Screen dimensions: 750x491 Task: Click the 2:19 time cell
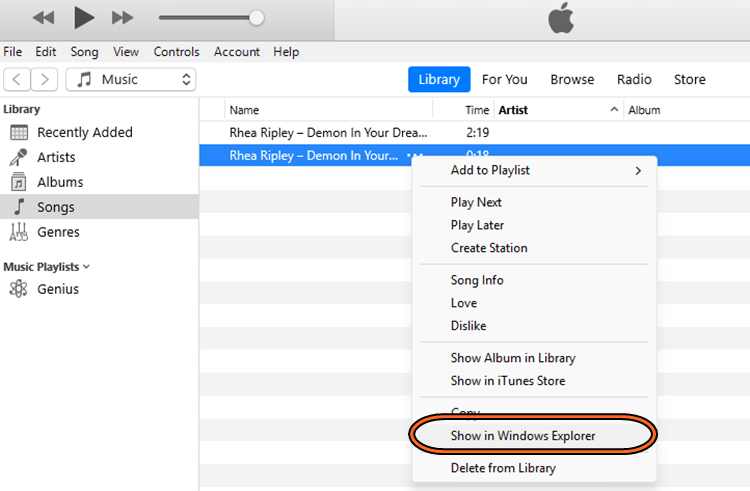pos(477,132)
